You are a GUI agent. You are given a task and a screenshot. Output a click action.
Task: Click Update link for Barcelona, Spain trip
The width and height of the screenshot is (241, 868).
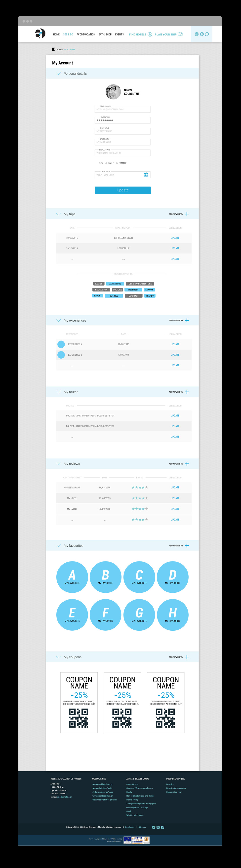coord(175,238)
